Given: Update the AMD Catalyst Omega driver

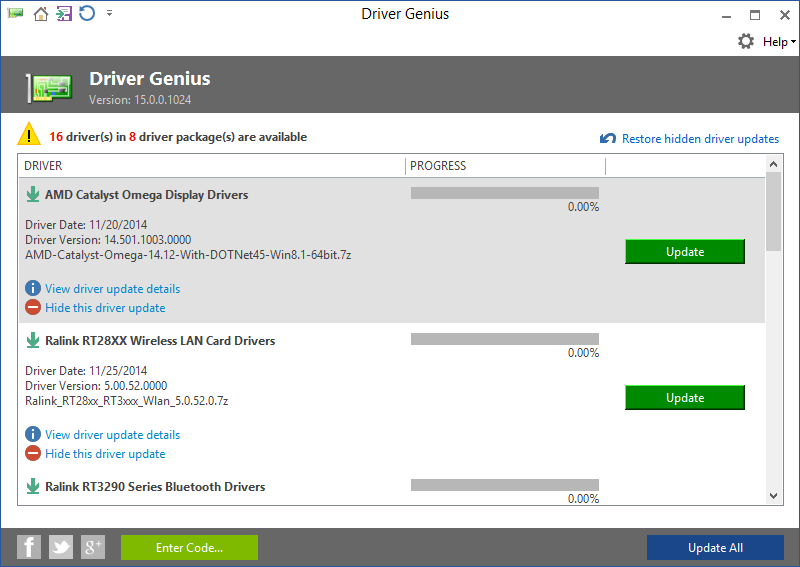Looking at the screenshot, I should point(685,252).
